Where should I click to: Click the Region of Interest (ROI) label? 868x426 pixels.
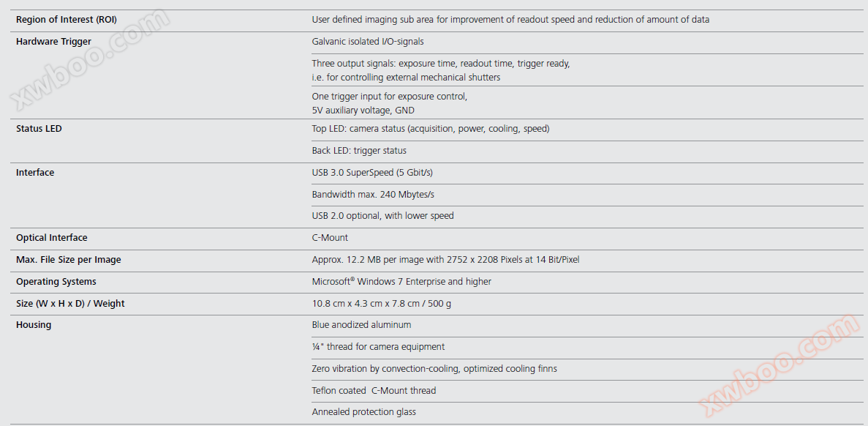coord(67,20)
